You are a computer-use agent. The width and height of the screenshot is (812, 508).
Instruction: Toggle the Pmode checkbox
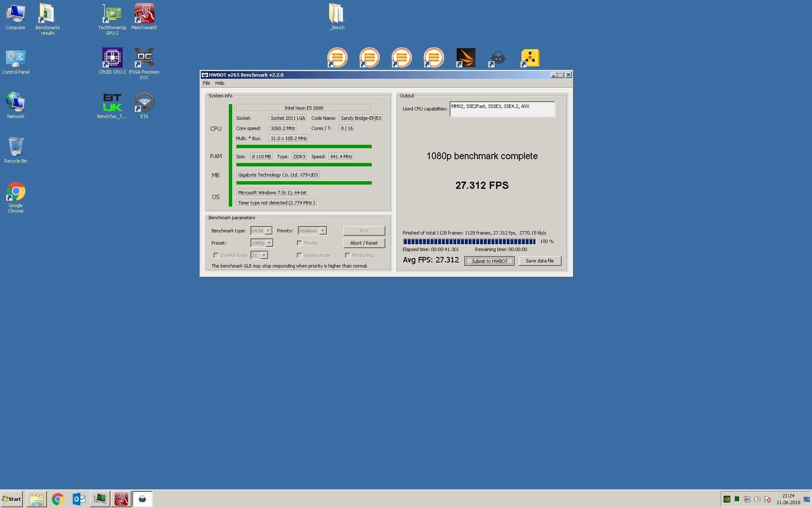coord(299,243)
